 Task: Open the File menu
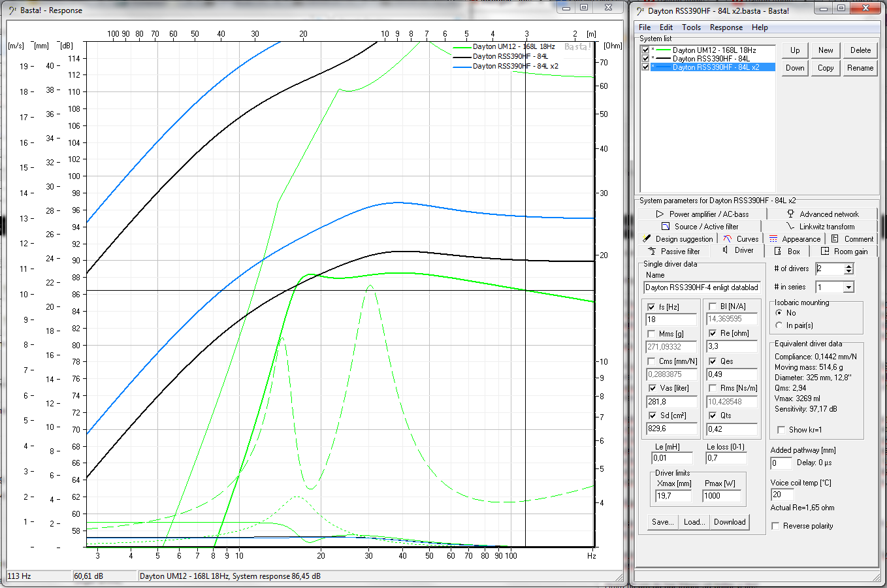(645, 27)
